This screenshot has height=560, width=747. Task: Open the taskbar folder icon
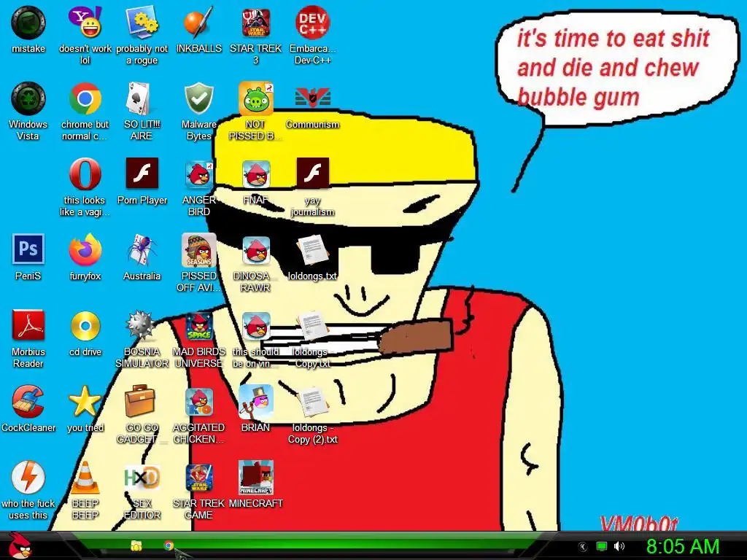coord(136,545)
